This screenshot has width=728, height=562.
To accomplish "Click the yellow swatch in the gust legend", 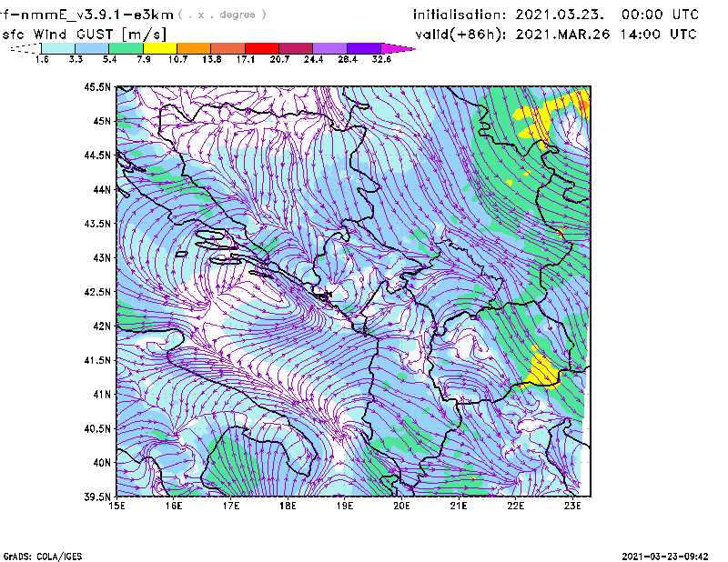I will coord(160,47).
